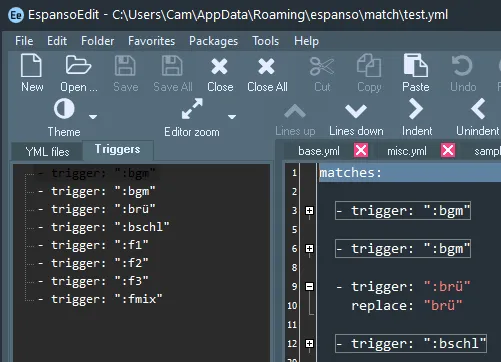Collapse the :brü block on line 9

pyautogui.click(x=309, y=286)
